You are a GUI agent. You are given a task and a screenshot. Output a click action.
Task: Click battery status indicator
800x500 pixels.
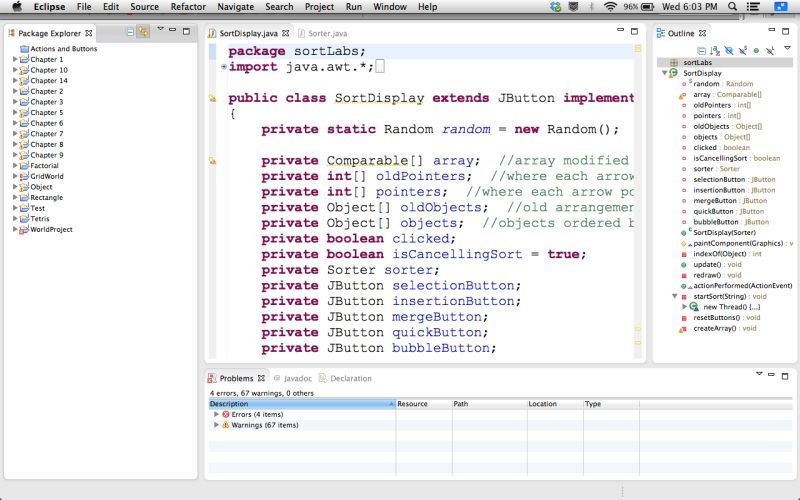639,7
